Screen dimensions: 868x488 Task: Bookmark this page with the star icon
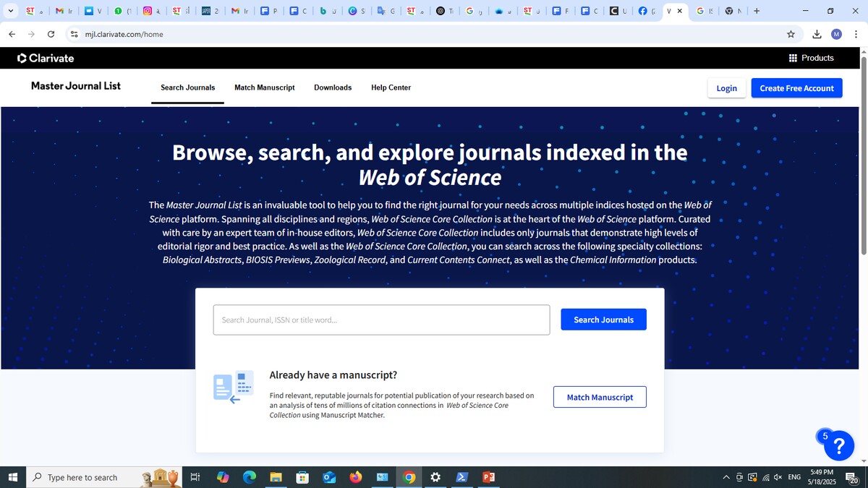click(x=791, y=34)
